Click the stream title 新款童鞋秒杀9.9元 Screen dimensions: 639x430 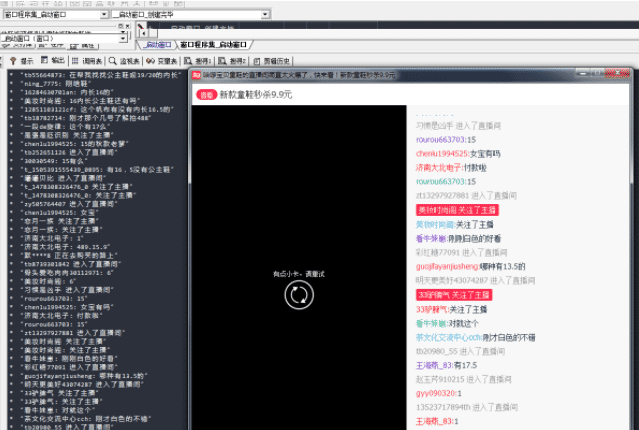click(256, 94)
